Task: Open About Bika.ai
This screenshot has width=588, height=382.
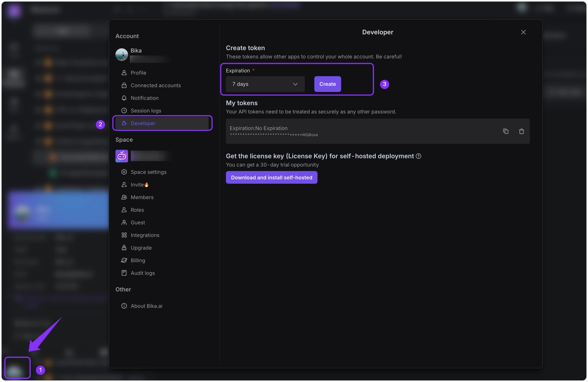Action: (146, 306)
